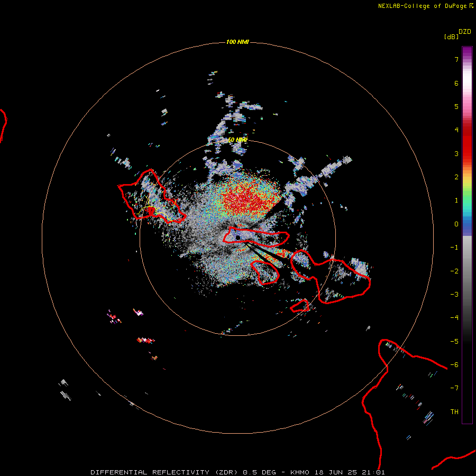
Task: Click the TH label on the color scale
Action: coord(454,412)
